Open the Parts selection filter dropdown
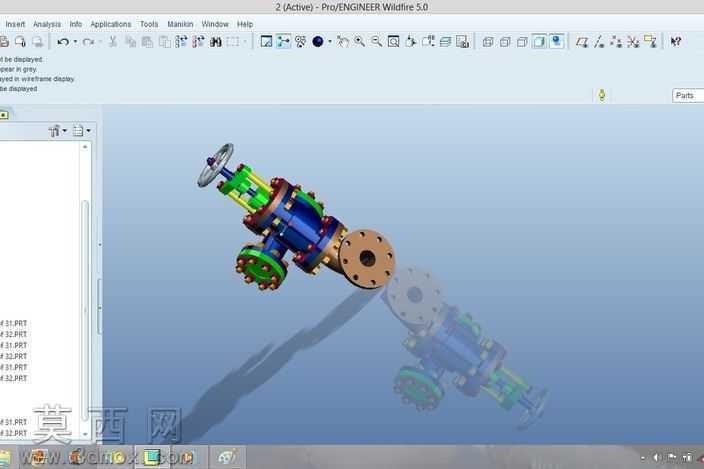This screenshot has height=469, width=704. (x=688, y=96)
